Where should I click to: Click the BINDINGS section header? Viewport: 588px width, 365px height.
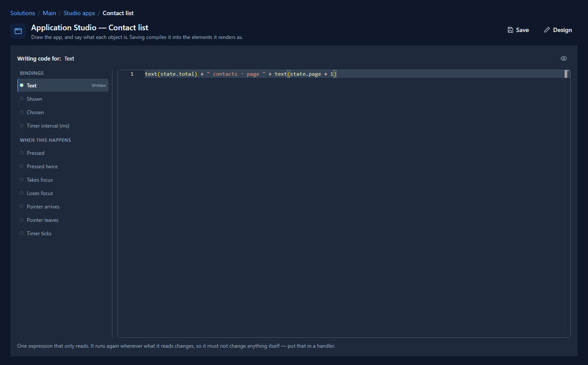click(32, 73)
